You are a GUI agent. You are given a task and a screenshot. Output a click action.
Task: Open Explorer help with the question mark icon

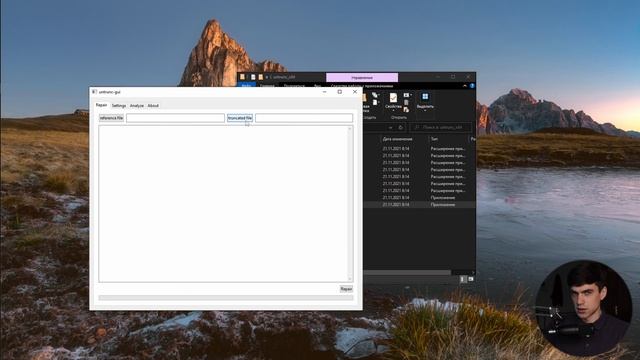coord(472,86)
